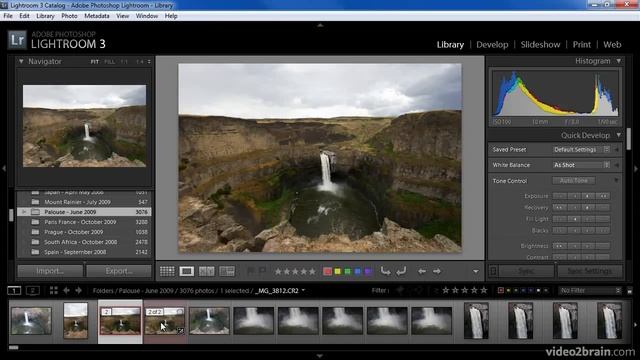This screenshot has height=360, width=640.
Task: Select previous photo with toolbar left arrow
Action: coord(422,271)
